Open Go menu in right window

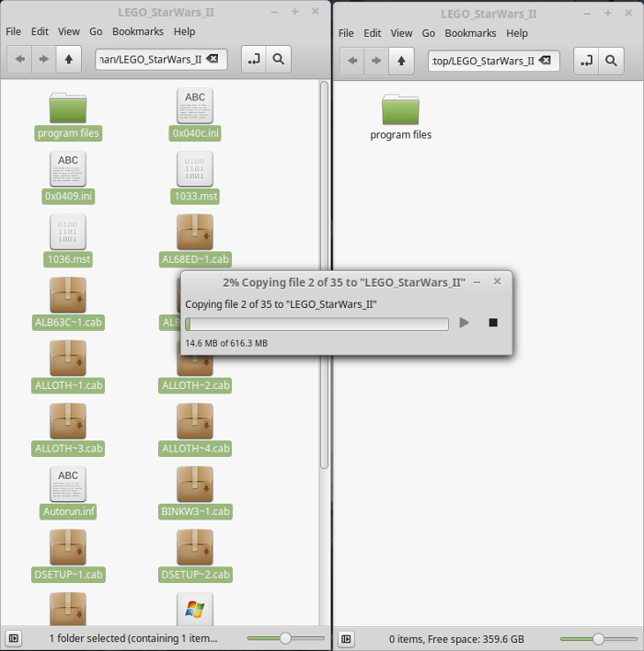429,33
